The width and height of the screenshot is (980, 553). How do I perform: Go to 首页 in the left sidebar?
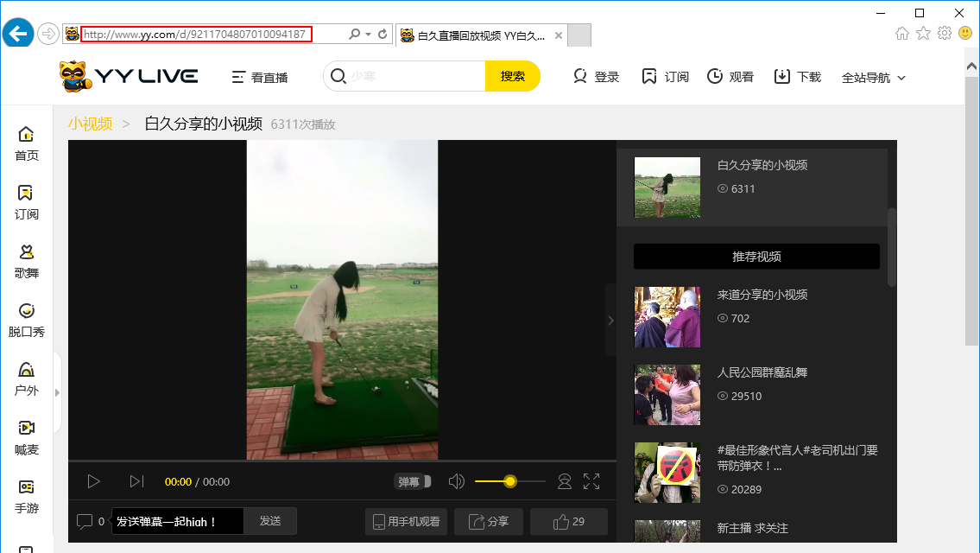tap(27, 143)
